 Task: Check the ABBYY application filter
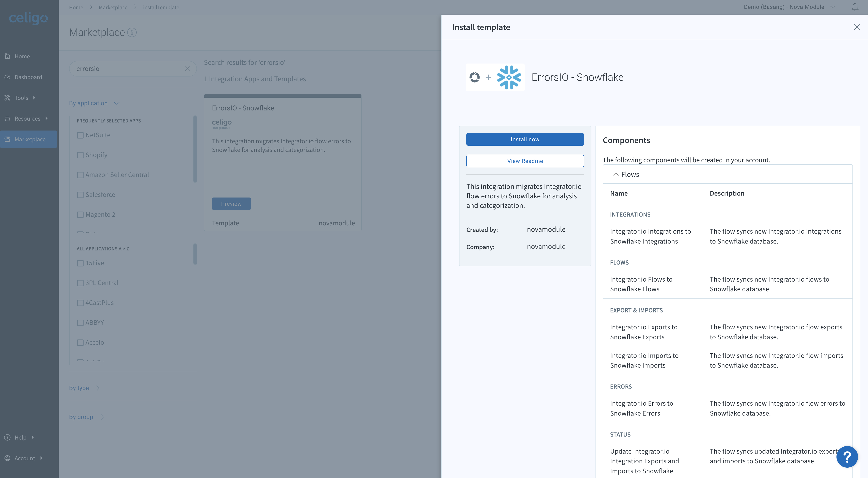click(x=80, y=322)
